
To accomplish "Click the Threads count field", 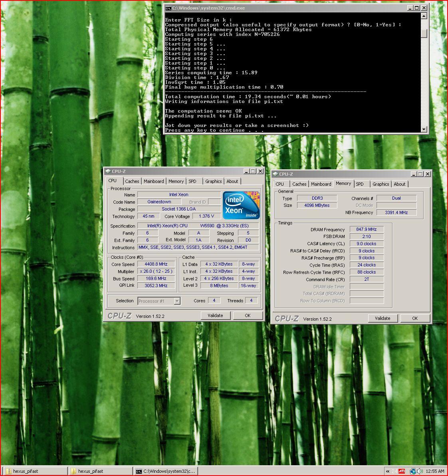I will pyautogui.click(x=251, y=300).
